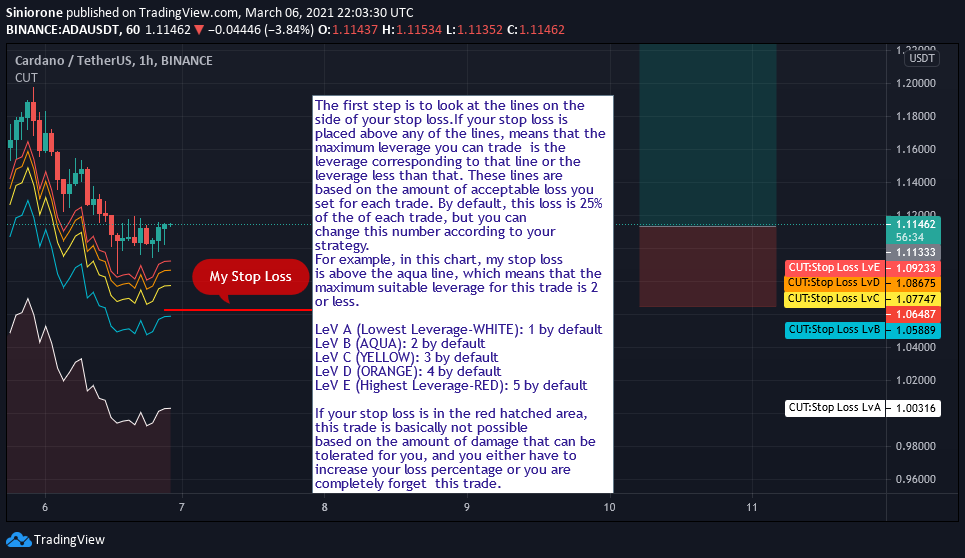Click the 56:34 countdown timer
Viewport: 965px width, 558px height.
[910, 237]
